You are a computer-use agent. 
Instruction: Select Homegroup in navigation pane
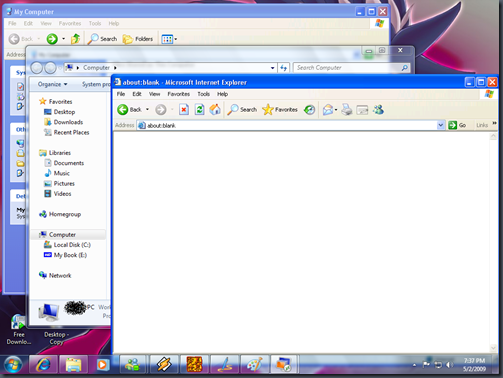(60, 214)
